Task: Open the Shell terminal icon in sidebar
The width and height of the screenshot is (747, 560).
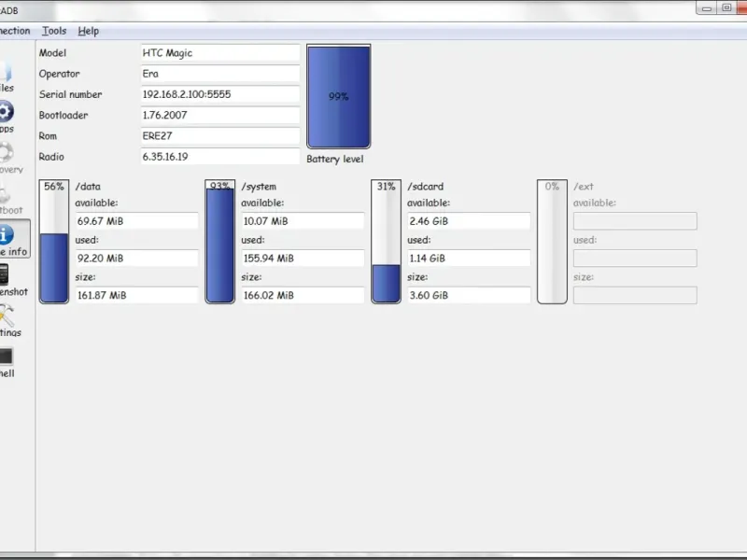Action: click(7, 357)
